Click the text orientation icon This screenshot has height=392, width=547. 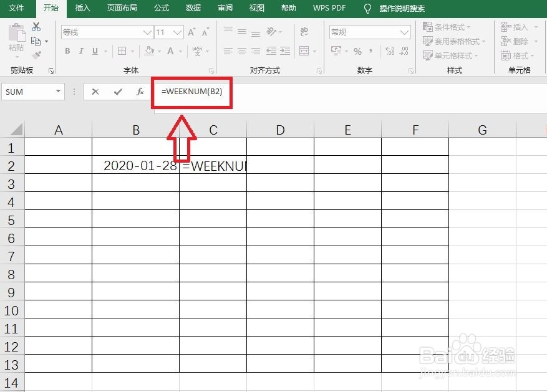[272, 32]
